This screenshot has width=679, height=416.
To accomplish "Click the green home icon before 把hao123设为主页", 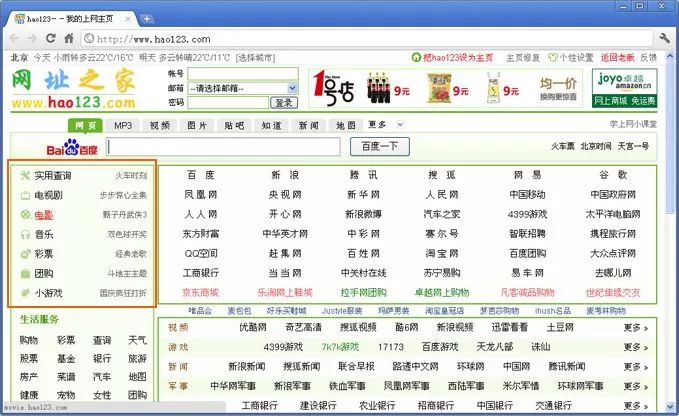I will click(x=416, y=57).
